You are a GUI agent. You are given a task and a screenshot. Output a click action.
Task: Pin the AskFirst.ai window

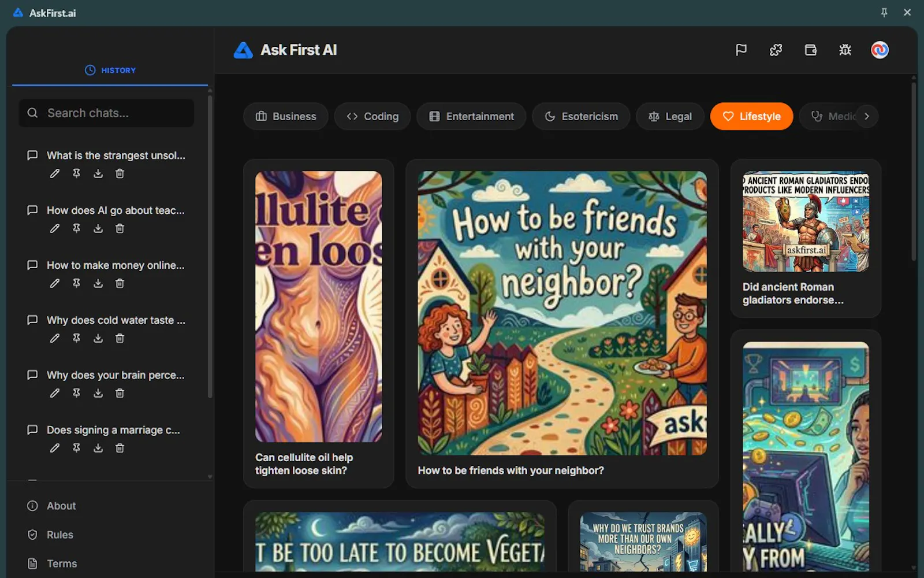884,13
